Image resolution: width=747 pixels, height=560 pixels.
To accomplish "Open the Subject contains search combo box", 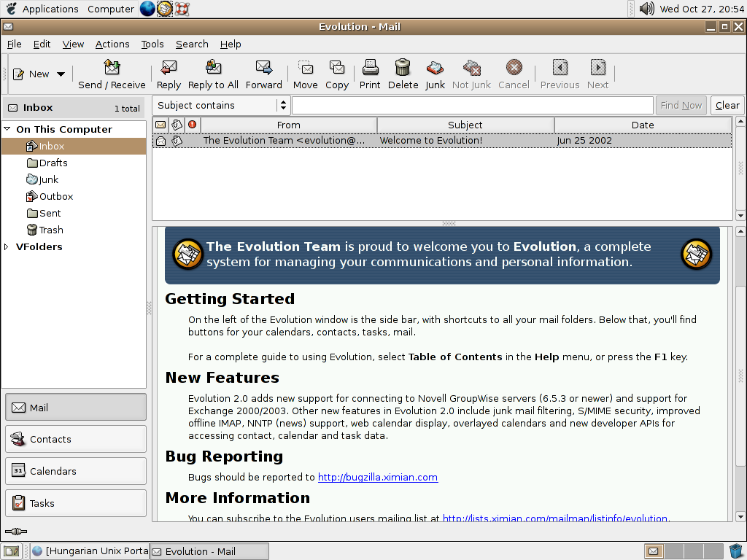I will tap(221, 105).
